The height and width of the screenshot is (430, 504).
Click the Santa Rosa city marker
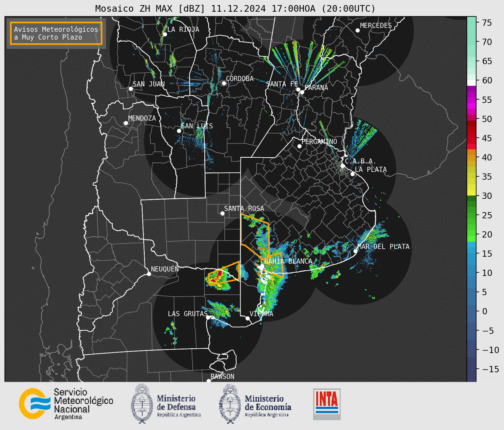click(x=222, y=213)
